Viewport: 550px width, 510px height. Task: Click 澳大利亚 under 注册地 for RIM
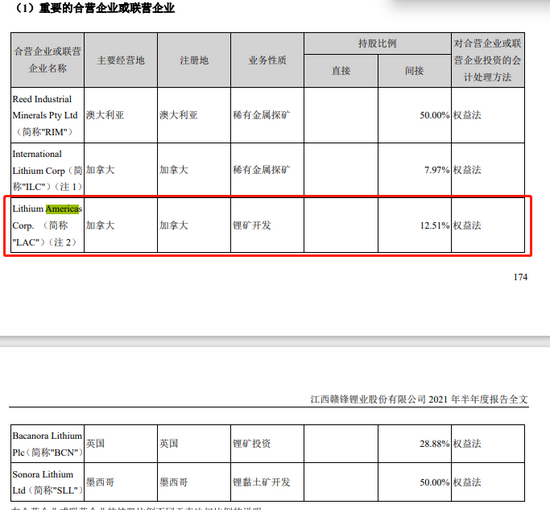click(179, 115)
